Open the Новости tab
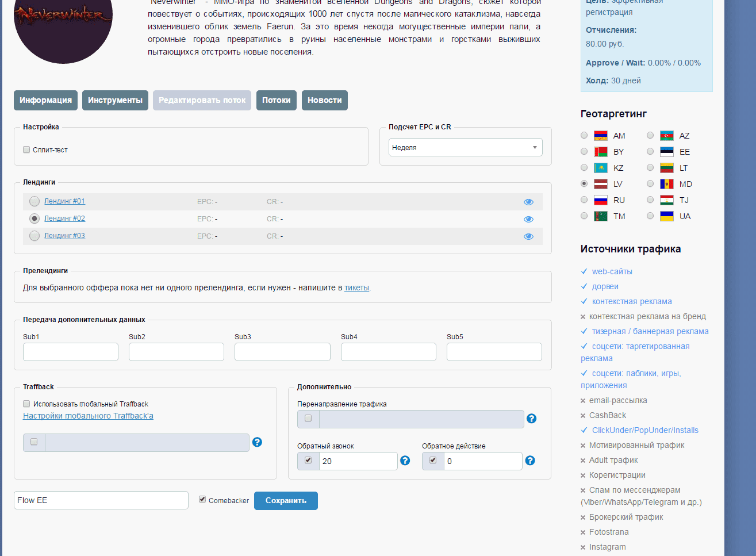The height and width of the screenshot is (556, 756). click(x=325, y=100)
